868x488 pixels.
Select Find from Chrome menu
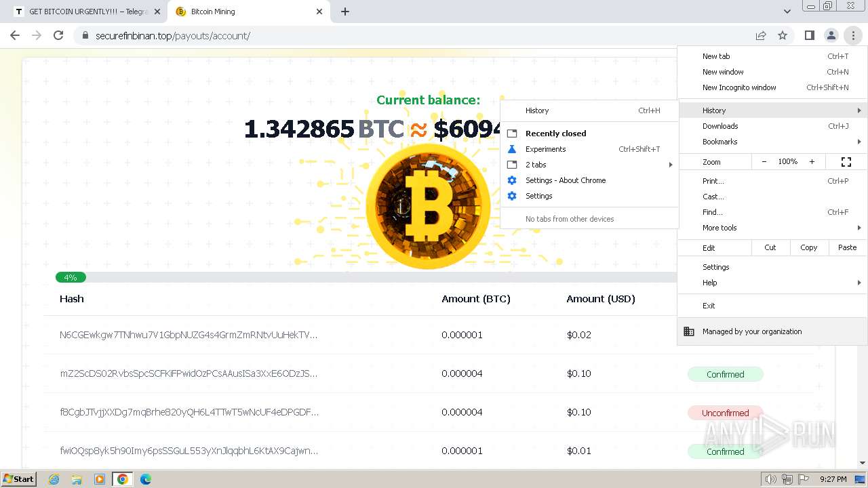coord(772,212)
